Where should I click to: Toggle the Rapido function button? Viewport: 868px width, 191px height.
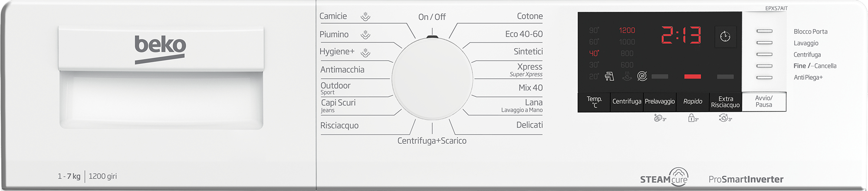click(x=693, y=101)
